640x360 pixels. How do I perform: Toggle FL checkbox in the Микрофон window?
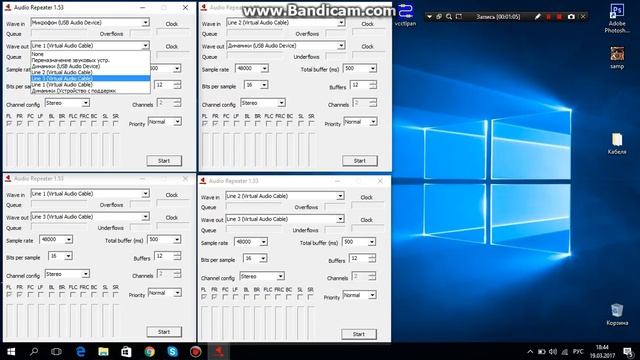pyautogui.click(x=9, y=123)
